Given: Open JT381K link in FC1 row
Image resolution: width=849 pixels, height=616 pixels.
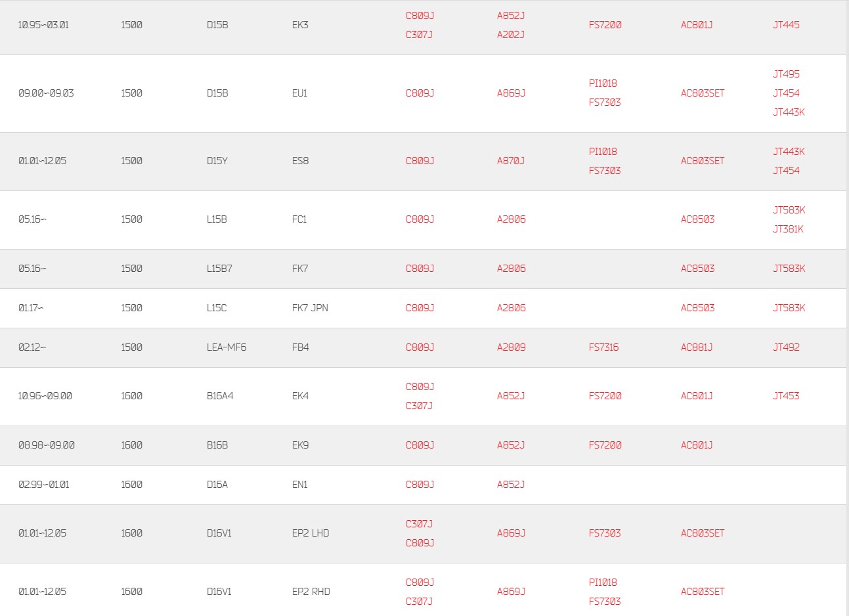Looking at the screenshot, I should coord(788,229).
